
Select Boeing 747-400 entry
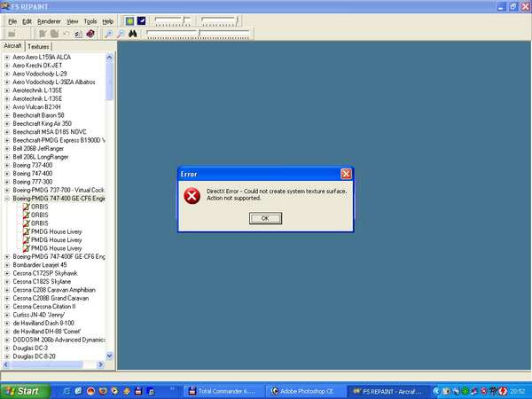[33, 174]
